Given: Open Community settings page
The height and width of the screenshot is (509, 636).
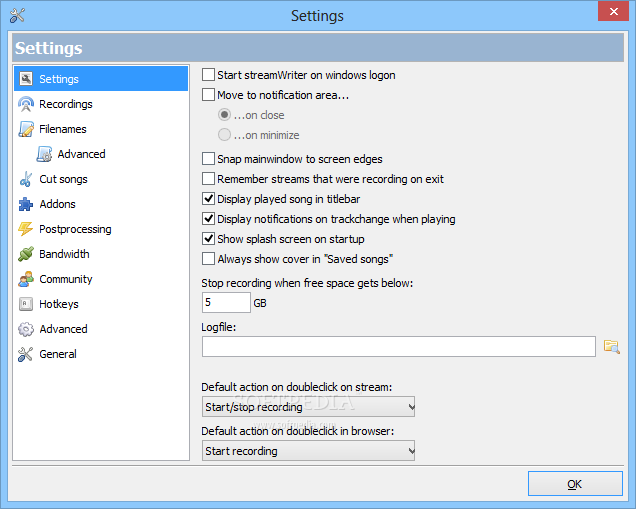Looking at the screenshot, I should point(66,279).
